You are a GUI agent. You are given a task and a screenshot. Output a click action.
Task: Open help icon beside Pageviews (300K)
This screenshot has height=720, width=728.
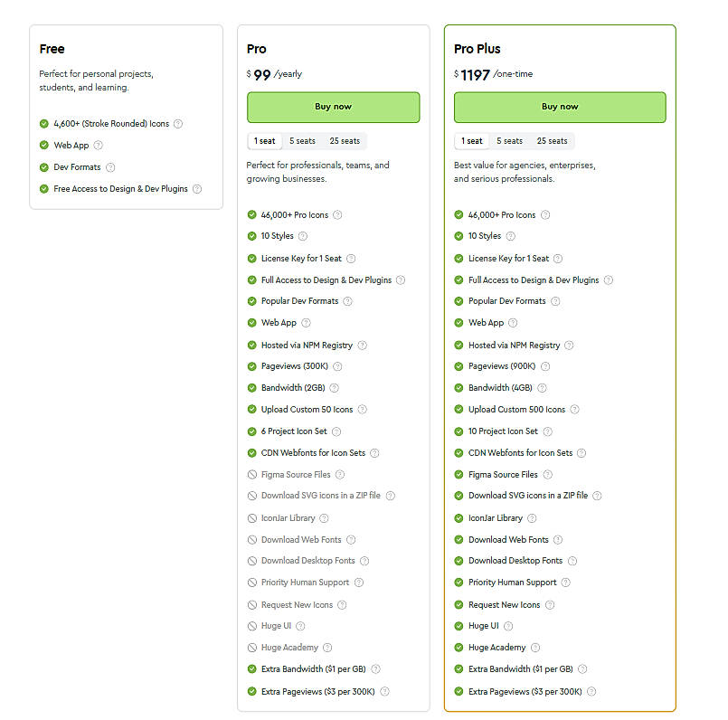point(337,366)
